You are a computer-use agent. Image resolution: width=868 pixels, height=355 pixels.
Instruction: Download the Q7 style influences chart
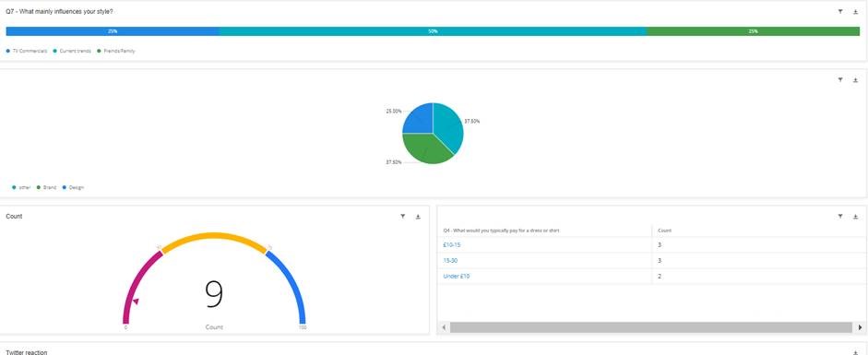click(855, 12)
